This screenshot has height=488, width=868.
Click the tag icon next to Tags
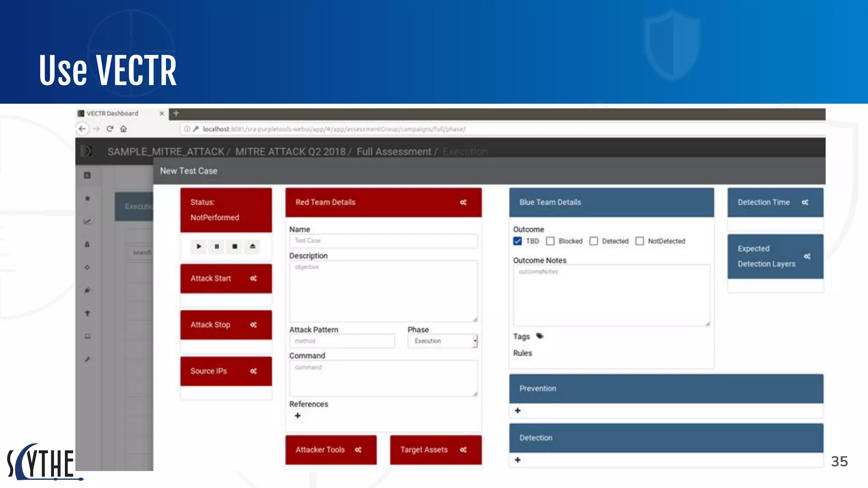click(x=540, y=336)
